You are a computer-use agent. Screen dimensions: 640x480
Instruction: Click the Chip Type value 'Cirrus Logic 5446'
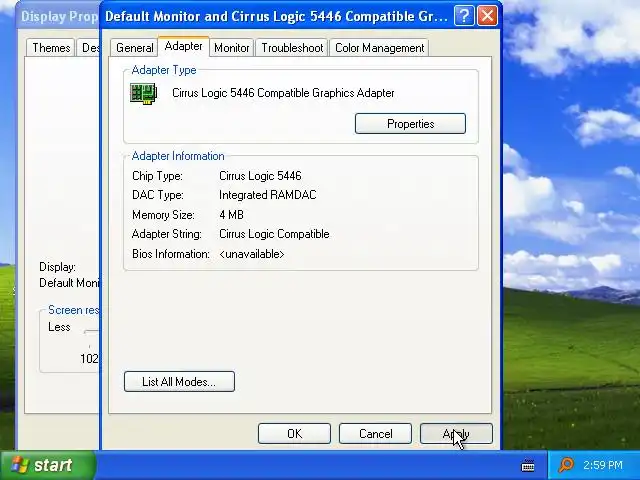coord(260,176)
